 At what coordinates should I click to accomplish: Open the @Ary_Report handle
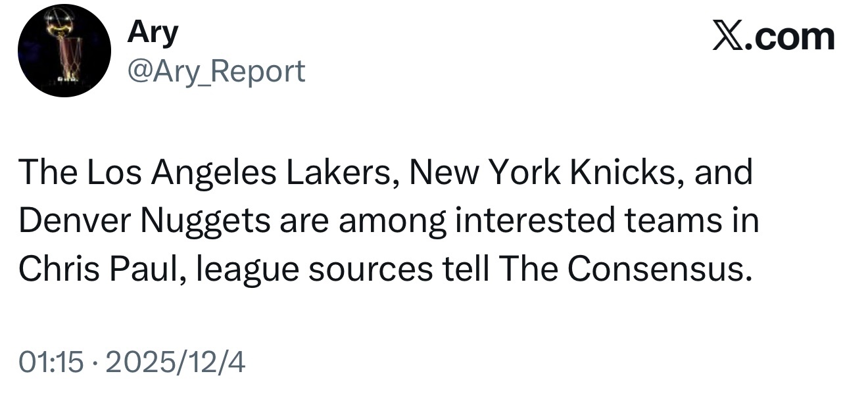[x=216, y=71]
